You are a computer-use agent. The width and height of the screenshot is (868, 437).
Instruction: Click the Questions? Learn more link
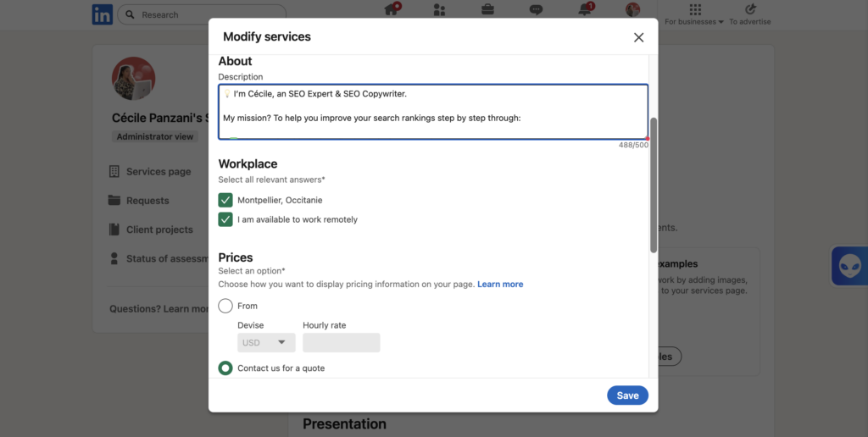tap(159, 308)
